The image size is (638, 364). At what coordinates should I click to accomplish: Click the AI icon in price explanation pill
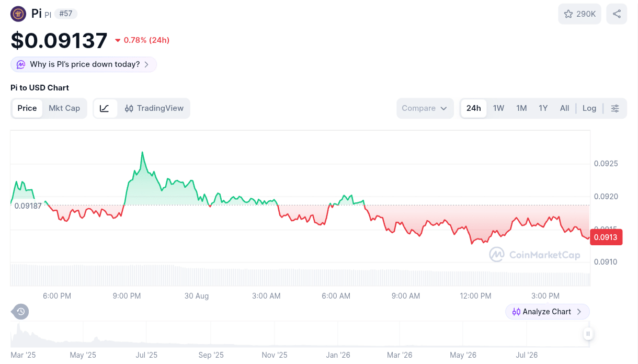pyautogui.click(x=20, y=64)
